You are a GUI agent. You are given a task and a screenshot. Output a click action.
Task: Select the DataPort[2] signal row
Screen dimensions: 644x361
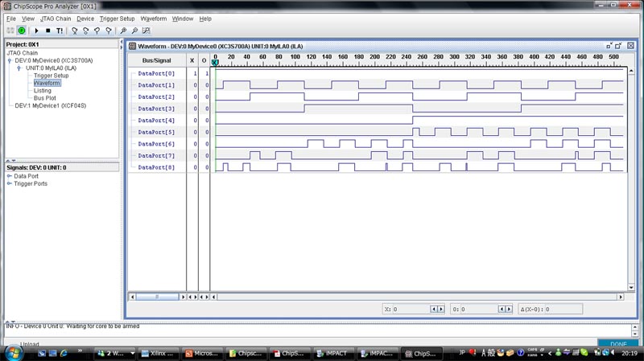click(156, 96)
